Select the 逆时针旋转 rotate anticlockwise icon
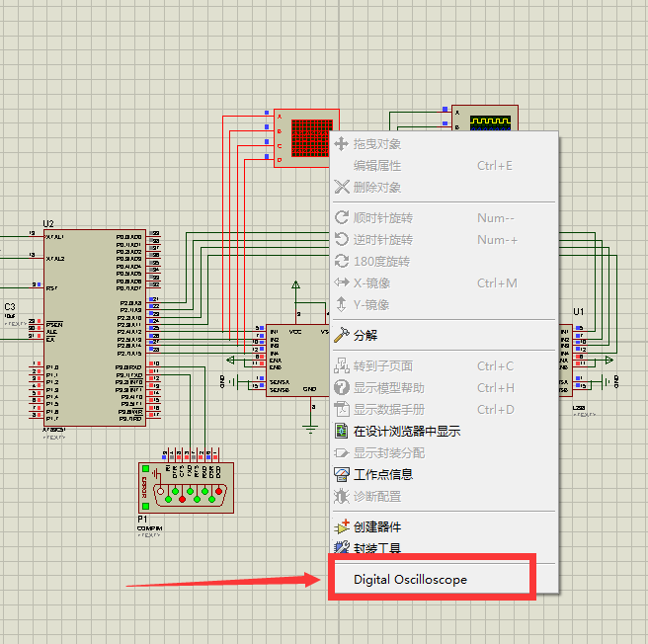This screenshot has width=648, height=644. point(343,240)
